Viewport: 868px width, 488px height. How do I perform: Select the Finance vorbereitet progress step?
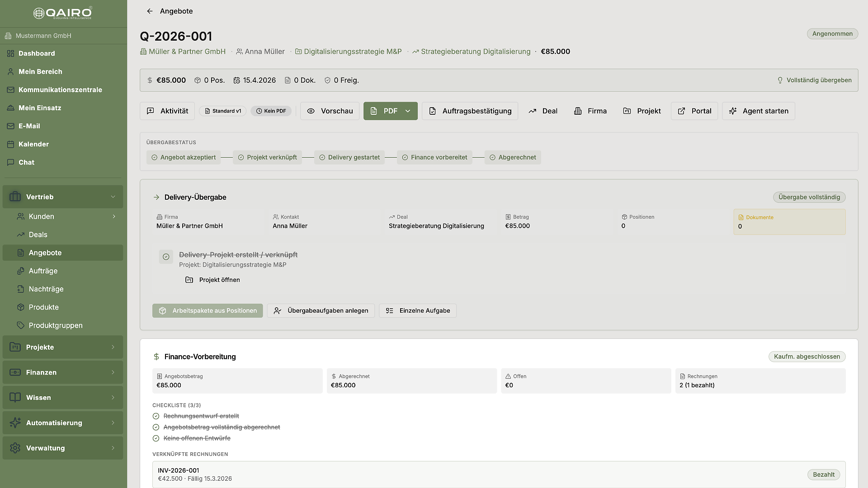pyautogui.click(x=434, y=157)
